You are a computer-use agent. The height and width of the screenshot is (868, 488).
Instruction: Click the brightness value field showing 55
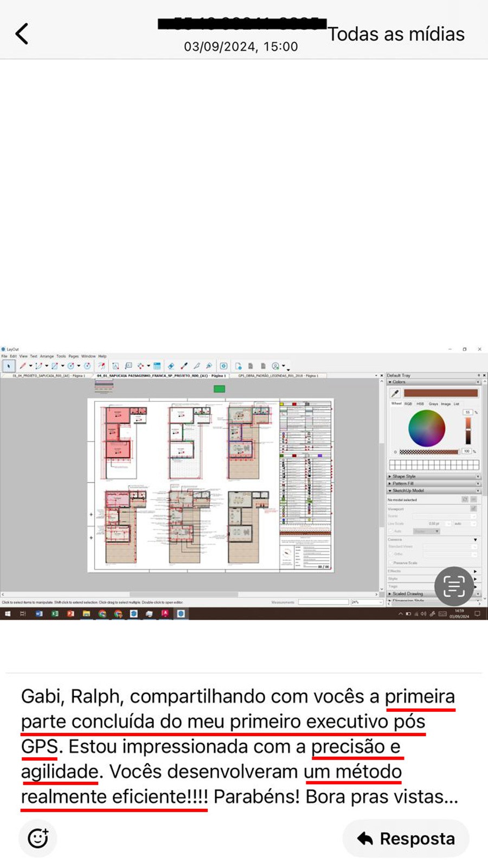(467, 412)
